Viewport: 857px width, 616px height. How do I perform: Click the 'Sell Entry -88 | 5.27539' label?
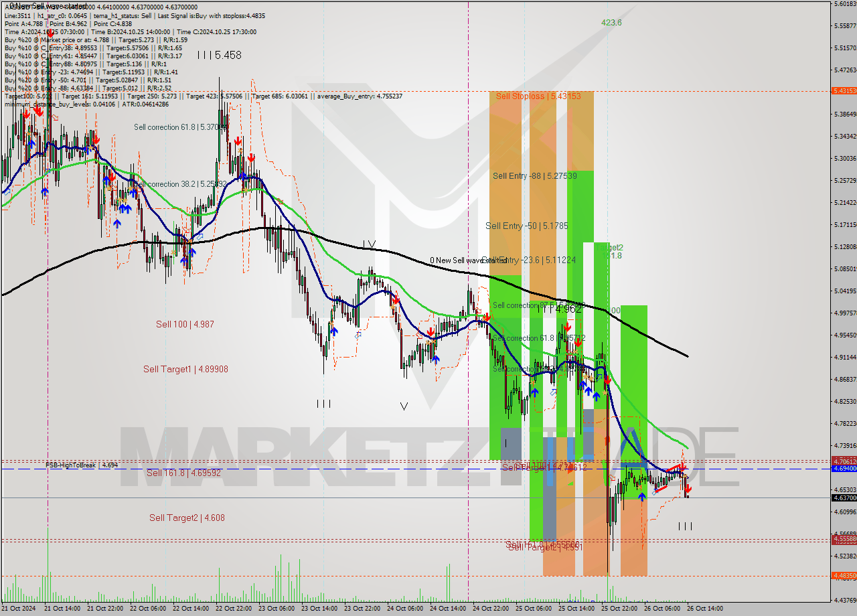pos(534,176)
